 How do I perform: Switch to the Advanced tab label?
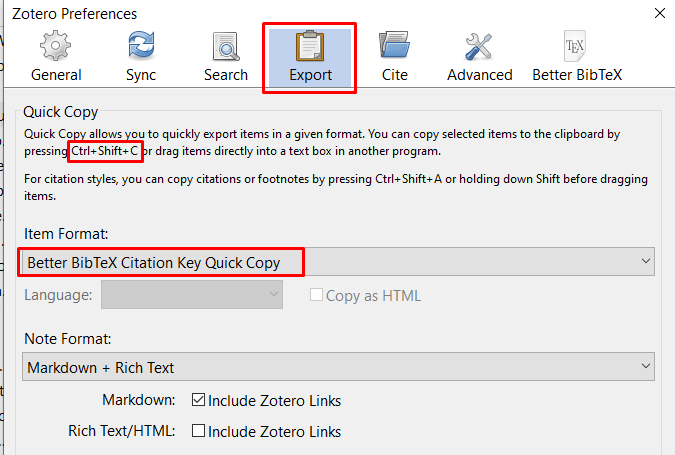(480, 75)
